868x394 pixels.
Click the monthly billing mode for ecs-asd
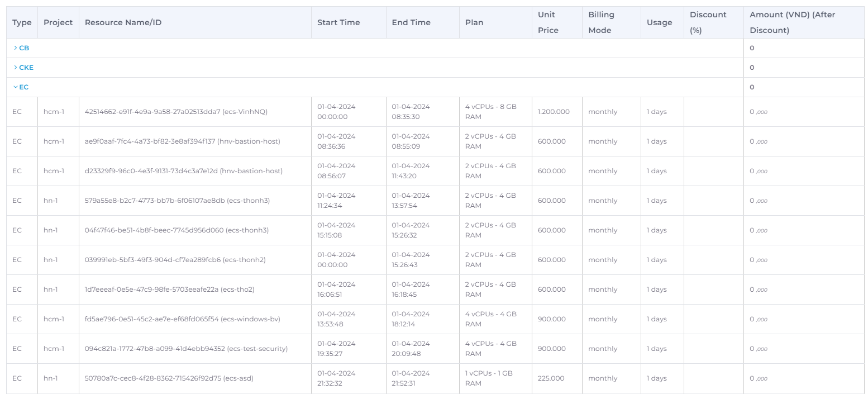click(603, 378)
